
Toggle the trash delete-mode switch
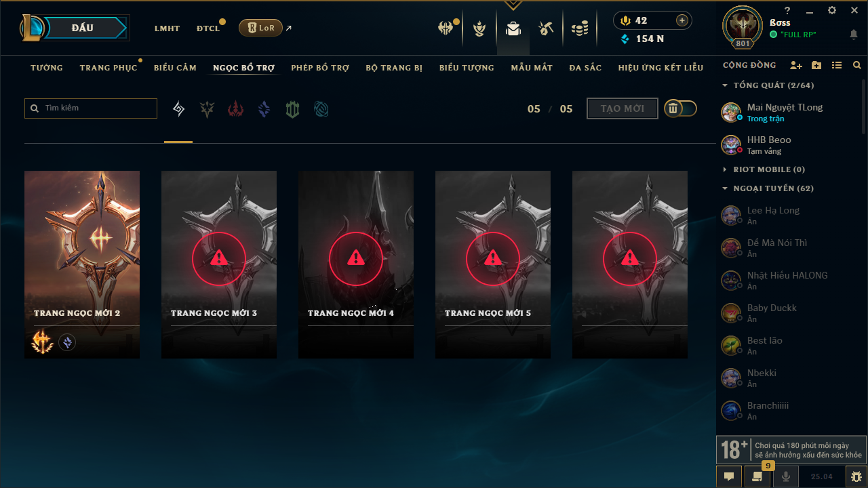[x=680, y=108]
